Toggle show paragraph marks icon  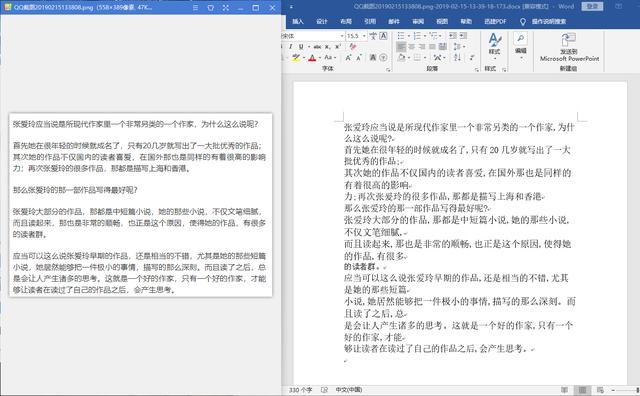(472, 58)
